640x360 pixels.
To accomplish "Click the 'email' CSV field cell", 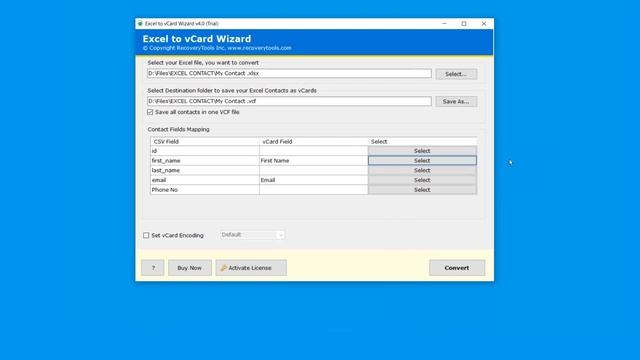I will tap(204, 180).
